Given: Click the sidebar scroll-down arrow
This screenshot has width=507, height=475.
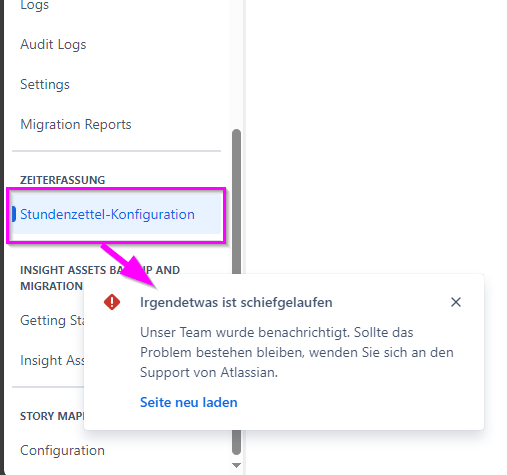Looking at the screenshot, I should coord(236,465).
